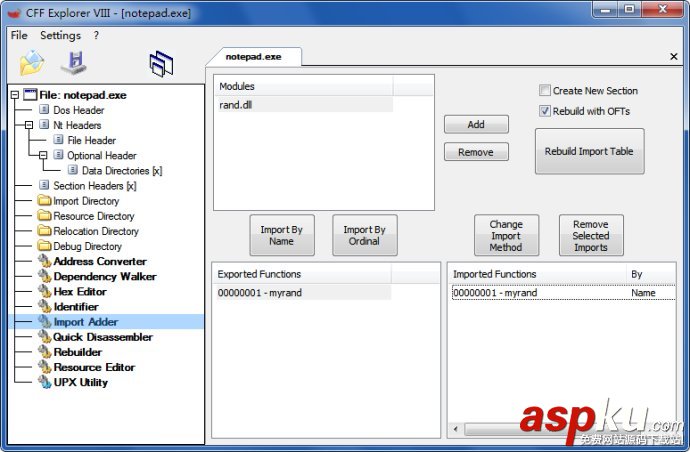Click the Dos Header page icon
This screenshot has width=690, height=452.
pos(44,110)
